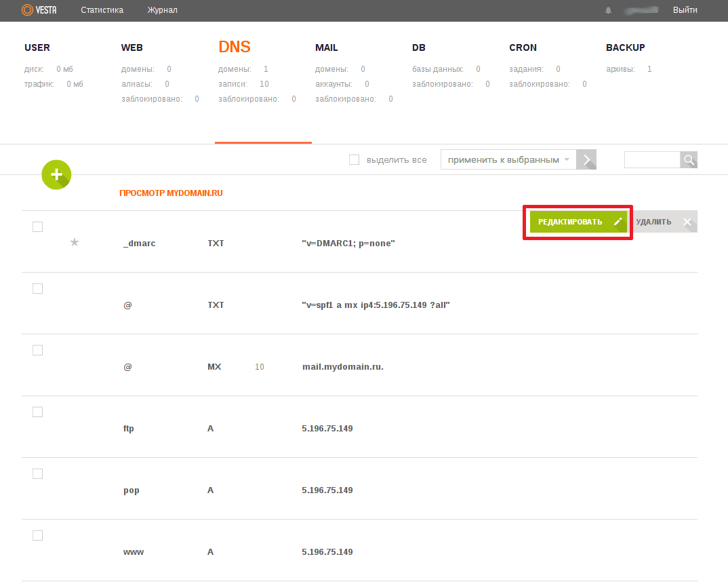Click the search magnifier icon
Image resolution: width=728 pixels, height=582 pixels.
pyautogui.click(x=689, y=160)
